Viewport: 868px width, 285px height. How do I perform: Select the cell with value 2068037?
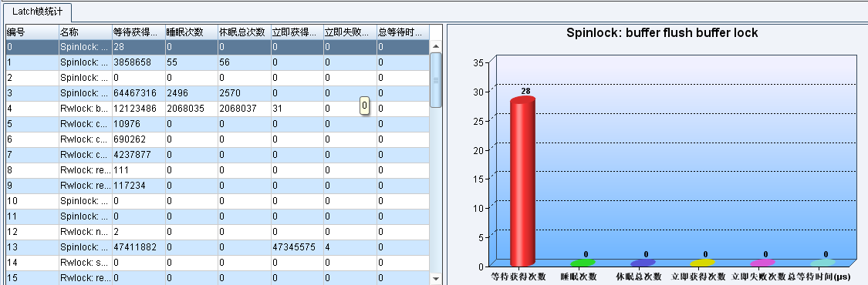pyautogui.click(x=245, y=109)
